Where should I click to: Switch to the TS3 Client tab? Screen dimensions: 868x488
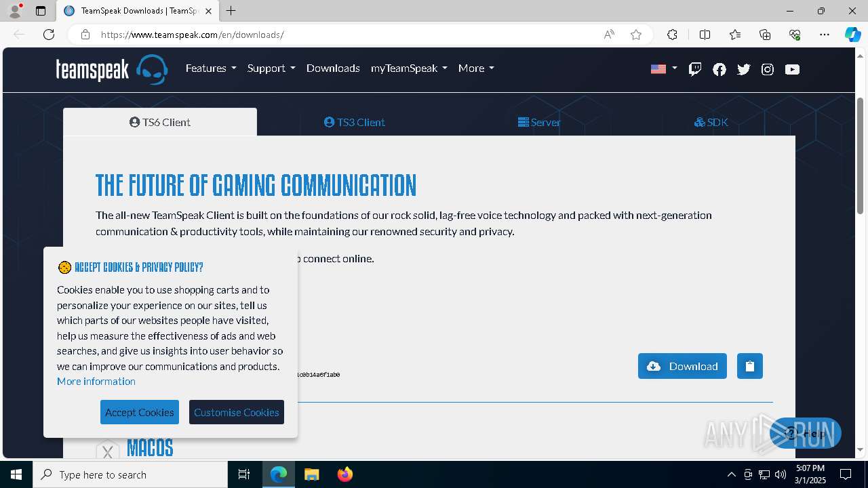pyautogui.click(x=355, y=122)
